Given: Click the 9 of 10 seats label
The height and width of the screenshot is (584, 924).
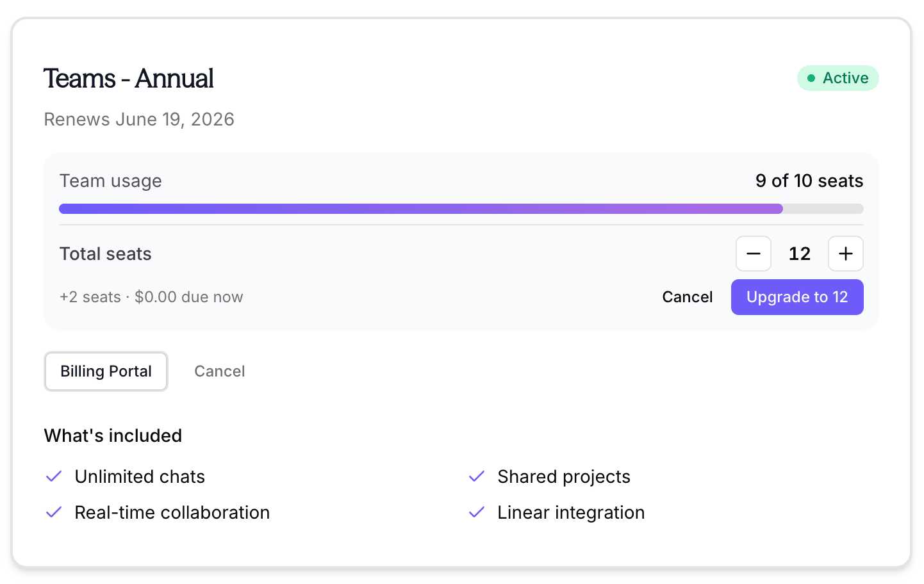Looking at the screenshot, I should pos(809,181).
